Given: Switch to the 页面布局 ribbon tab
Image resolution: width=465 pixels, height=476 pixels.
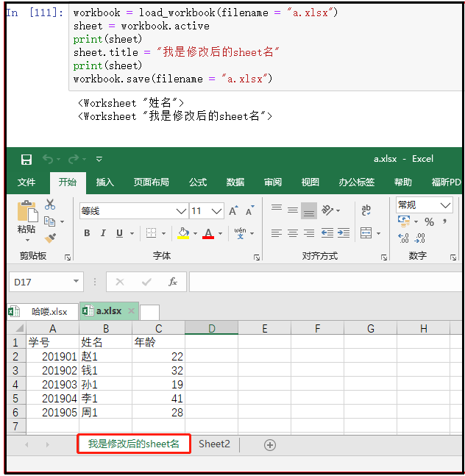Looking at the screenshot, I should [151, 182].
